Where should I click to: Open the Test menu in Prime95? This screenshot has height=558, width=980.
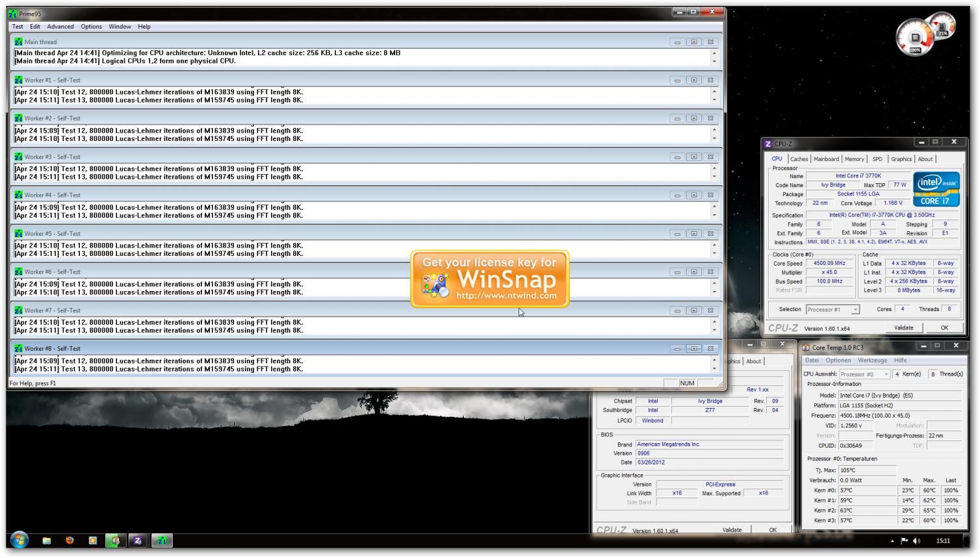pos(18,27)
